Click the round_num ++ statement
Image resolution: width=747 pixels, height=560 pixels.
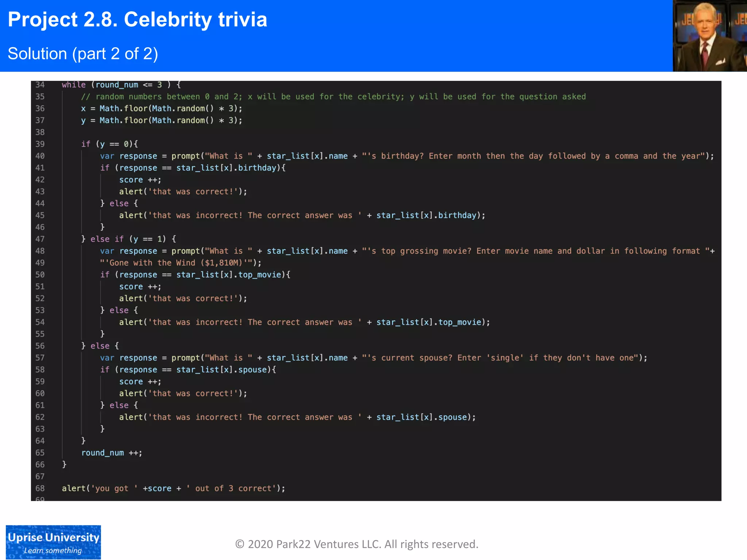[111, 453]
